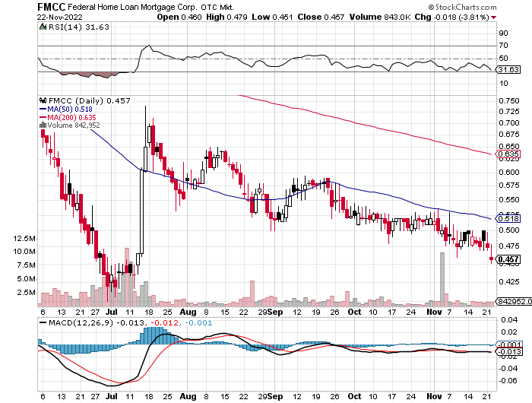The image size is (532, 403).
Task: Click the red down arrow after Chg
Action: (493, 17)
